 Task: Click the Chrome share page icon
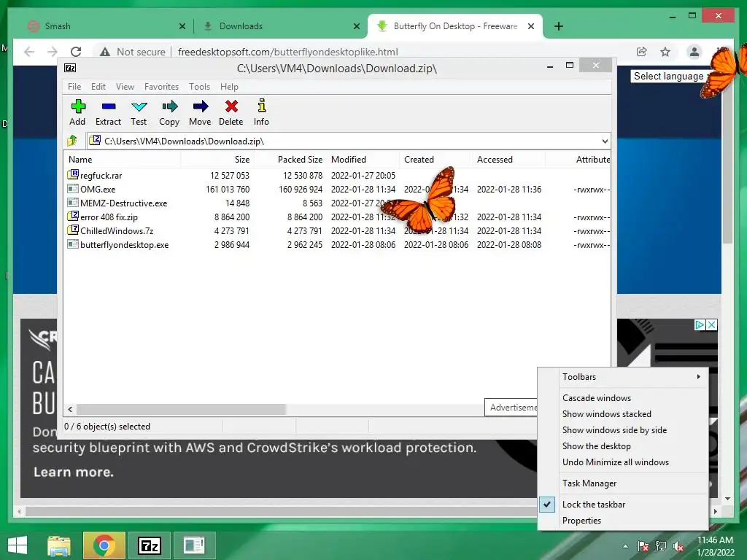[x=642, y=52]
